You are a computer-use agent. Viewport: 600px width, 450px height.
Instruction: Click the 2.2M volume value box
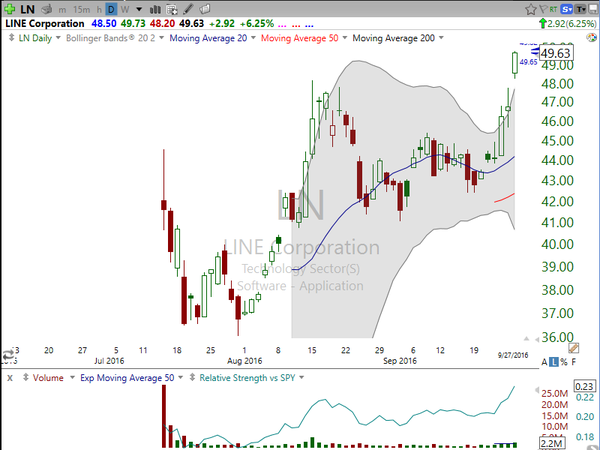point(552,443)
